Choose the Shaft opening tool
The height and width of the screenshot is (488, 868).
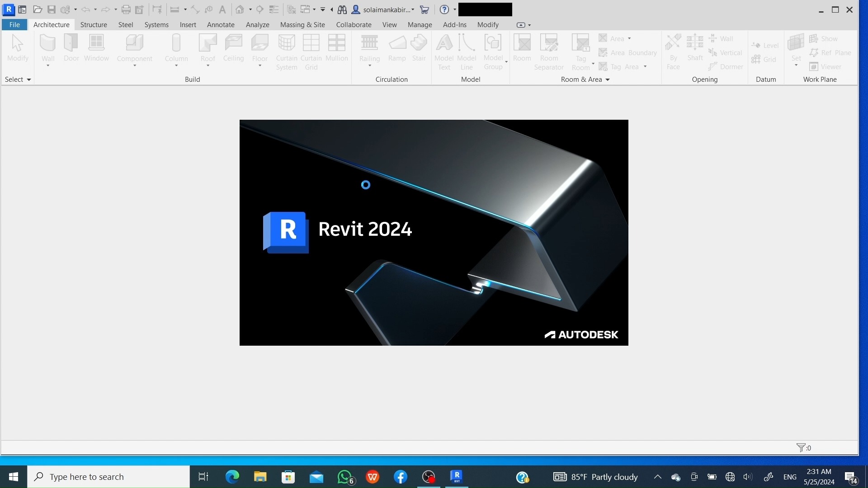coord(695,48)
